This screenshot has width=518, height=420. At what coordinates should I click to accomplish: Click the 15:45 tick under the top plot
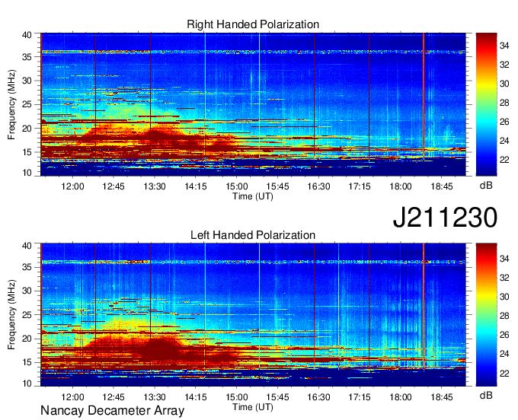point(278,186)
